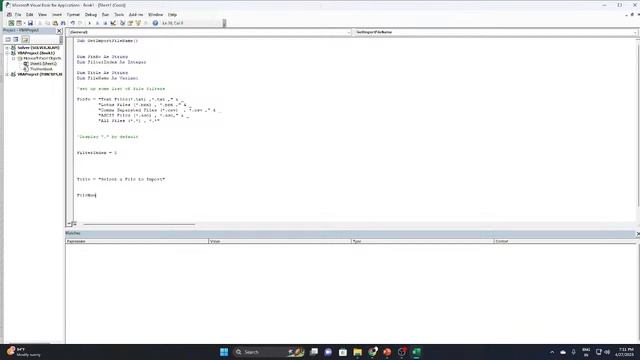Screen dimensions: 640x360
Task: Open the weather widget on taskbar
Action: 24,352
